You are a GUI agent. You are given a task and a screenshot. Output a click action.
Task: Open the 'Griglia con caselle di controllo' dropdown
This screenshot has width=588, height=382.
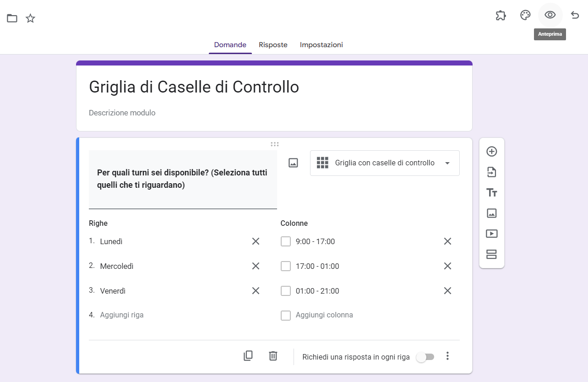pyautogui.click(x=385, y=163)
